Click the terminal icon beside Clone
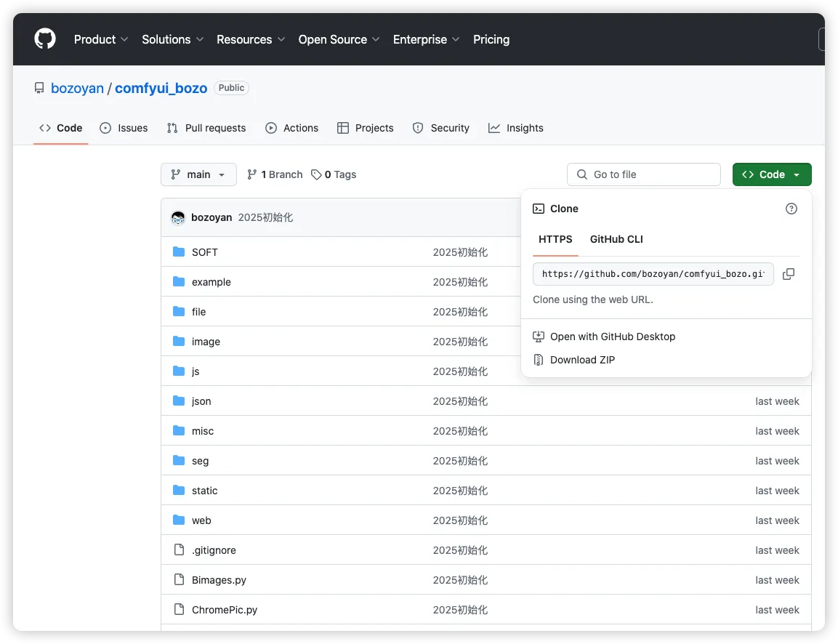Screen dimensions: 838x644 [x=538, y=209]
